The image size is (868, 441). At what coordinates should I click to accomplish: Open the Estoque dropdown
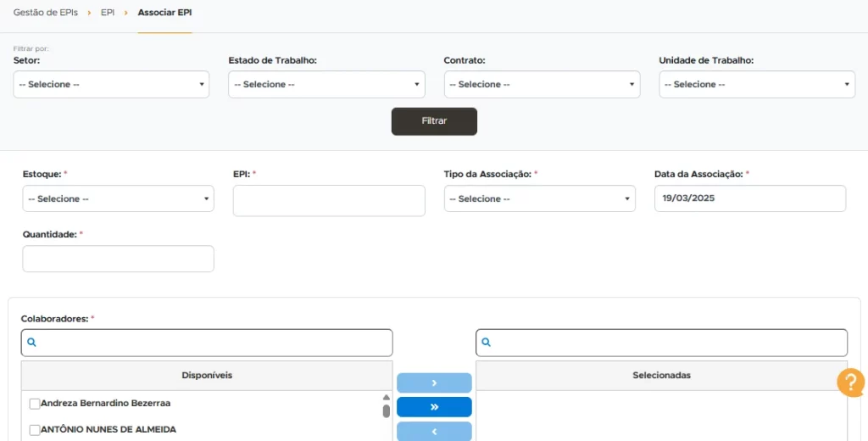point(118,198)
